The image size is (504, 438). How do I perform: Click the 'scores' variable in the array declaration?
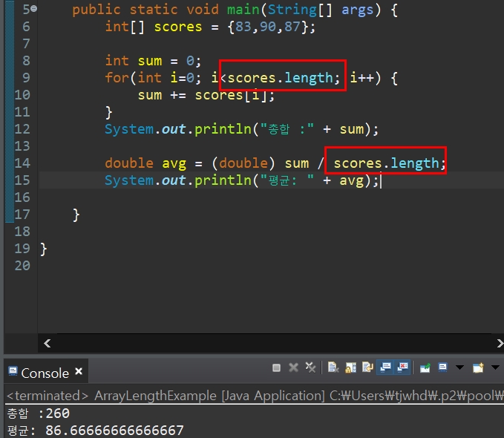pos(178,27)
